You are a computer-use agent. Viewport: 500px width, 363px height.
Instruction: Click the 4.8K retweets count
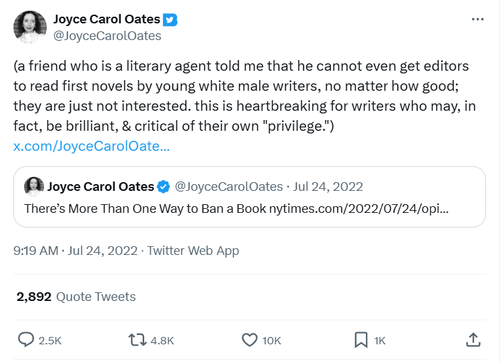pyautogui.click(x=162, y=341)
